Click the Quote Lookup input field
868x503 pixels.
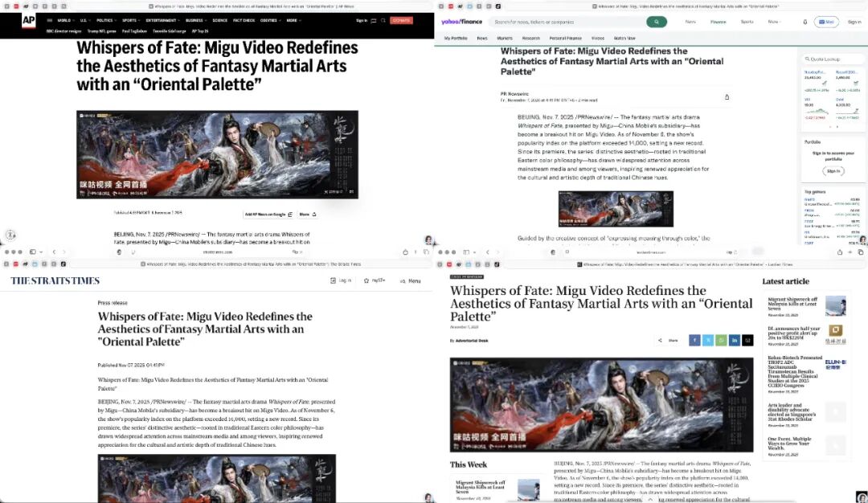[834, 59]
